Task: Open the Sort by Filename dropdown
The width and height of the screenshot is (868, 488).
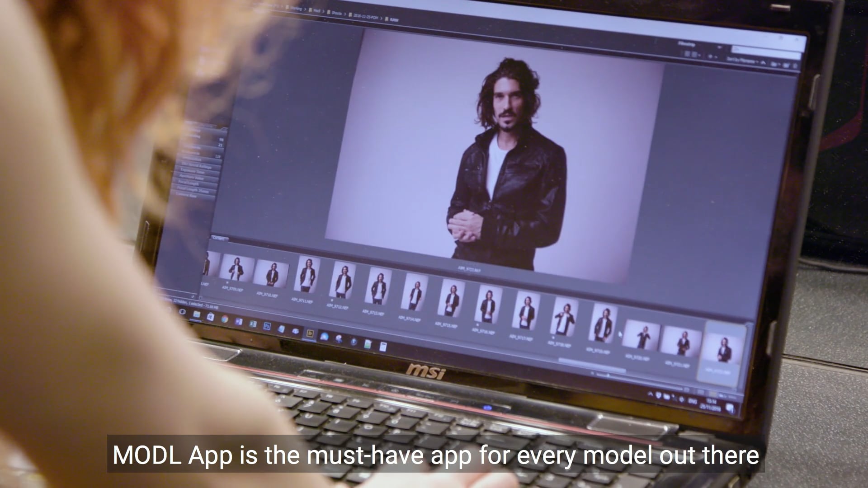Action: [x=741, y=61]
